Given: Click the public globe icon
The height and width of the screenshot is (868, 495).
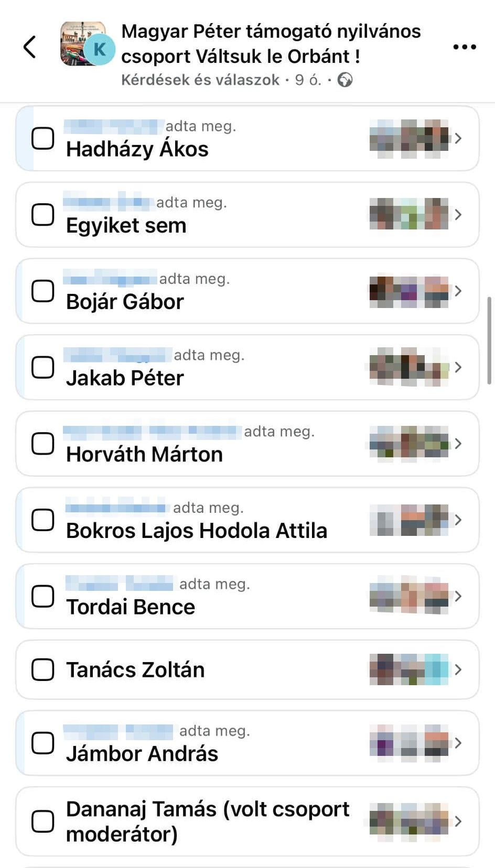Looking at the screenshot, I should pos(345,80).
